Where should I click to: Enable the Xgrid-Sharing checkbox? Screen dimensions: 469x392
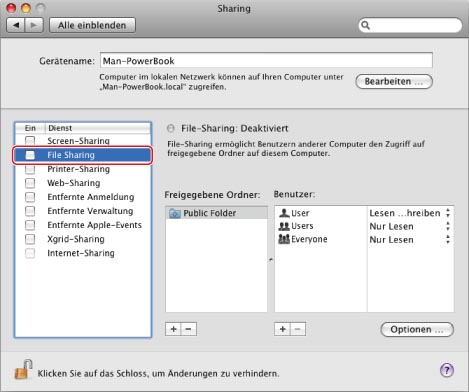30,239
